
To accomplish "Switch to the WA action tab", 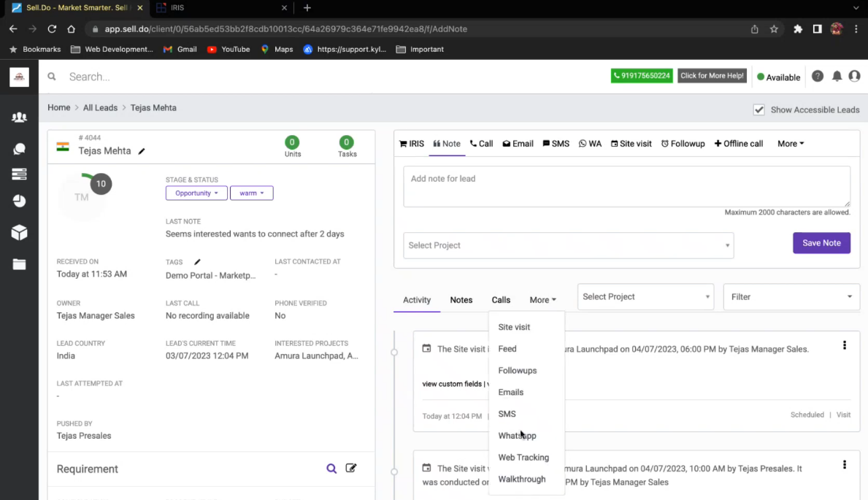I will pos(590,143).
